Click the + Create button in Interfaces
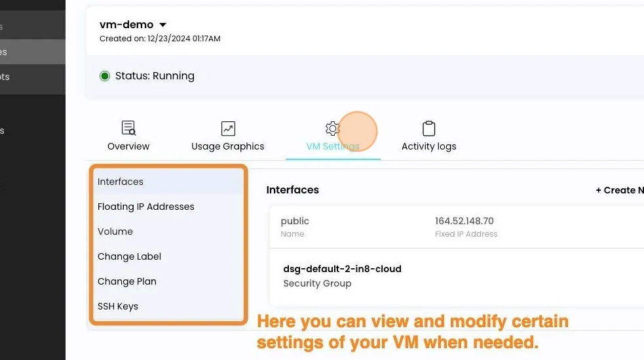 click(619, 190)
